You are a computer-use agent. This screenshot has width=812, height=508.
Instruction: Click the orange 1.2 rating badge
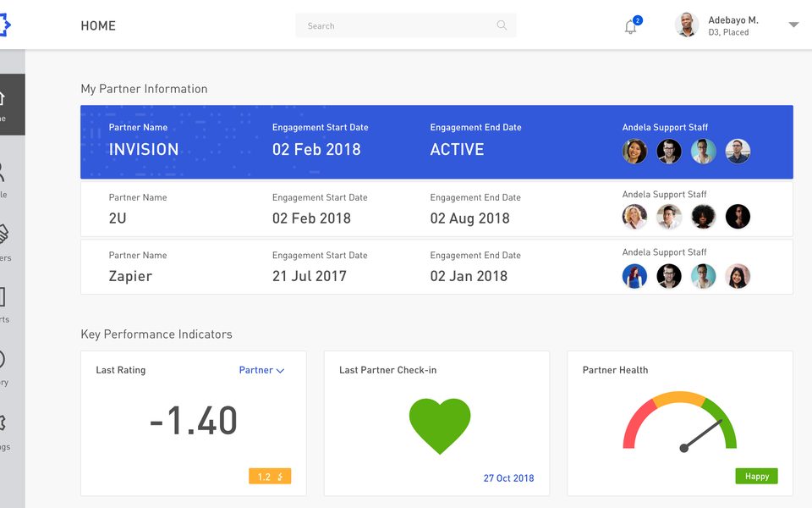click(x=270, y=477)
